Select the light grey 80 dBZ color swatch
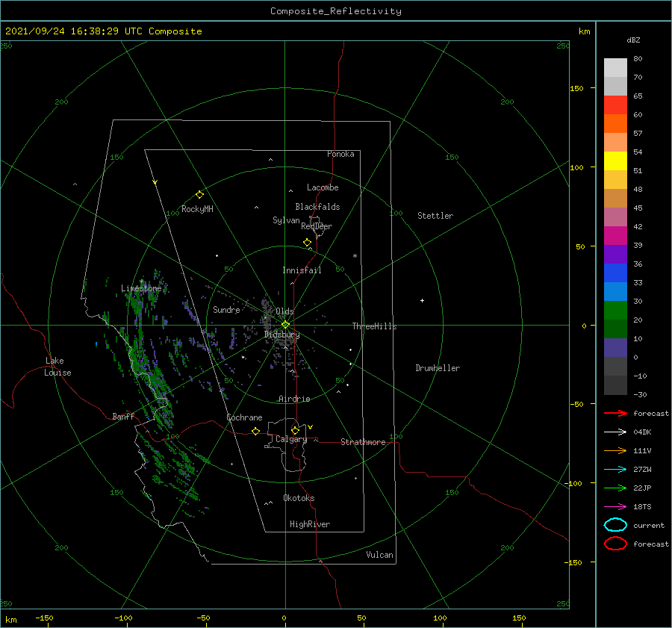Screen dimensions: 672x628 tap(615, 68)
